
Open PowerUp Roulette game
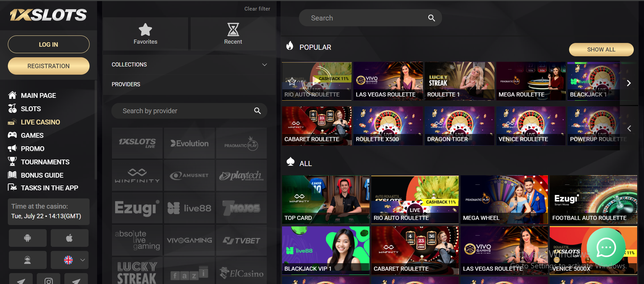tap(594, 126)
